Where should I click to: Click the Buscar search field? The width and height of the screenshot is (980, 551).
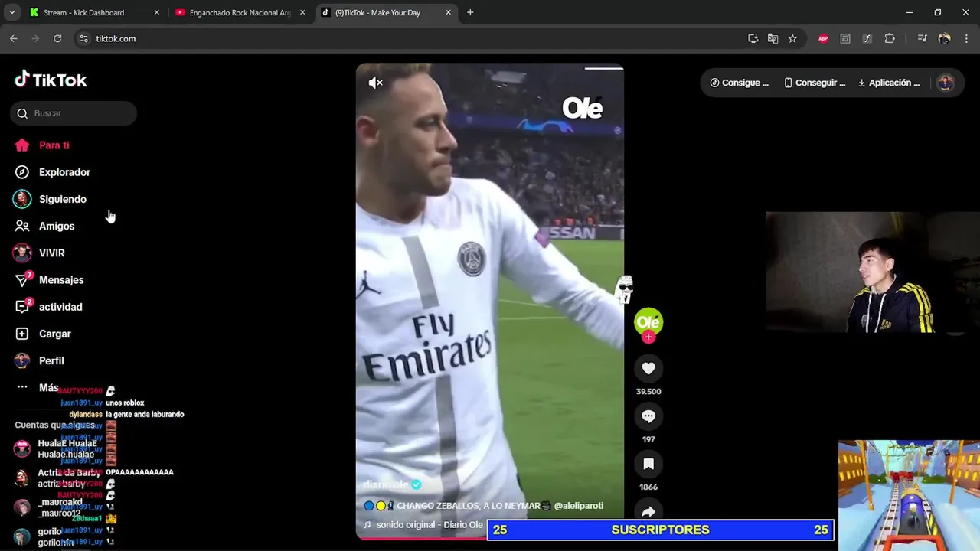[x=73, y=113]
